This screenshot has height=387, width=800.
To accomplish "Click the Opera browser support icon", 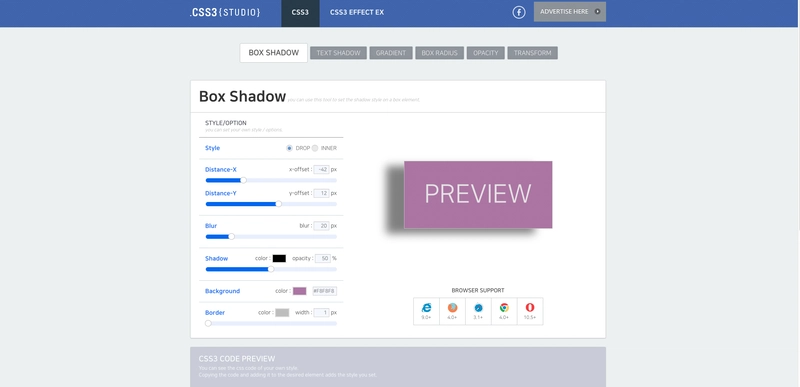I will click(530, 307).
